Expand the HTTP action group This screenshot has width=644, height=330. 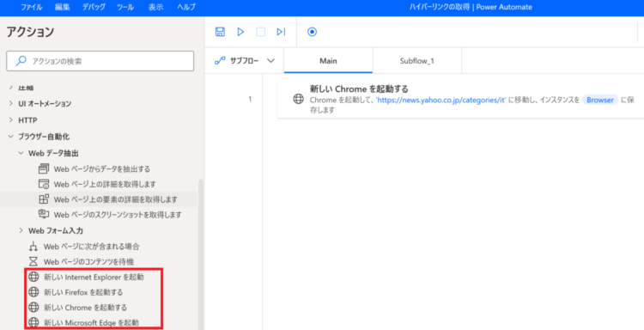pyautogui.click(x=10, y=120)
